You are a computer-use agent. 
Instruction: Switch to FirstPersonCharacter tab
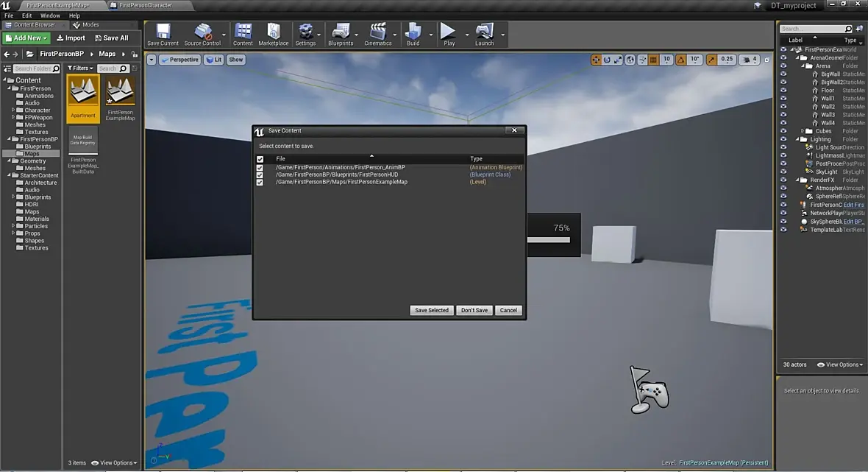click(x=146, y=6)
